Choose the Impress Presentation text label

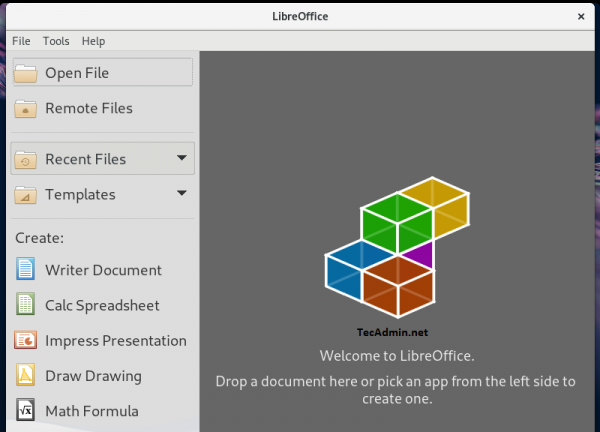coord(116,340)
